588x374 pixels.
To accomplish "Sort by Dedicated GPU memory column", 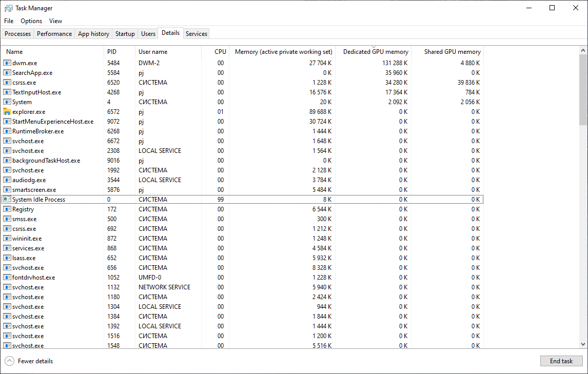I will [x=373, y=52].
